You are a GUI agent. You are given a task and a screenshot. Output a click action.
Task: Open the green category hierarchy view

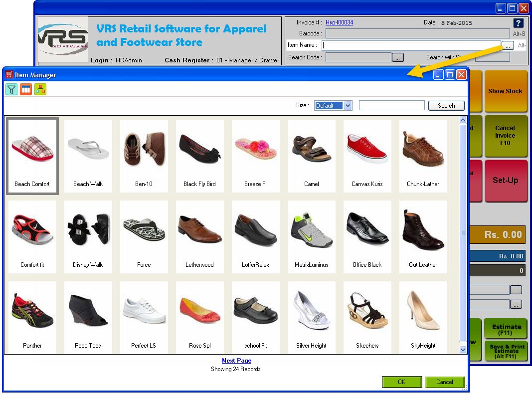point(40,90)
